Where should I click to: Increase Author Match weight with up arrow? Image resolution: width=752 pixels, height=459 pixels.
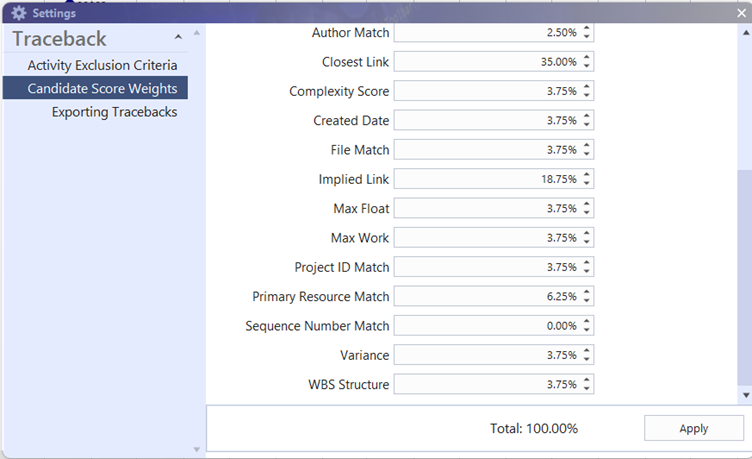point(587,29)
